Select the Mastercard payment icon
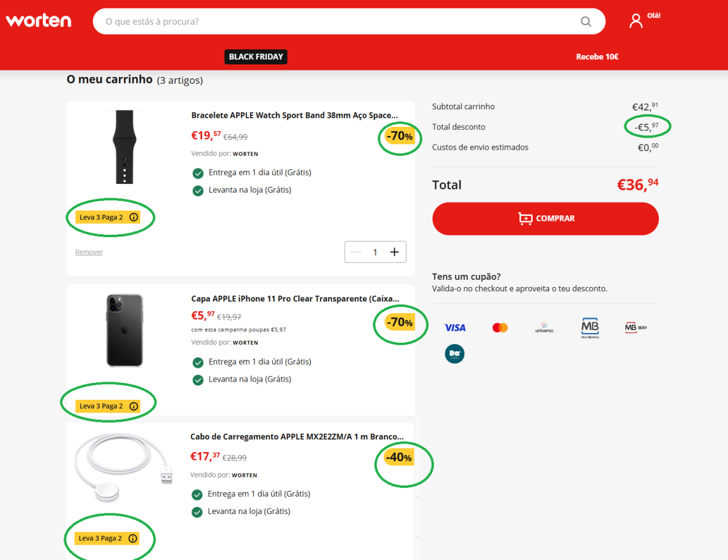 pos(500,328)
